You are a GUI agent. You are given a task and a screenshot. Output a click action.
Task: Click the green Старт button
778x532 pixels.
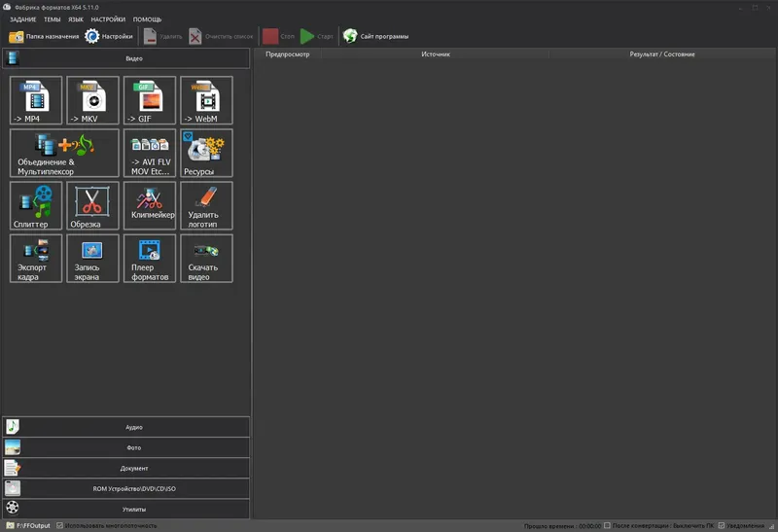pos(317,36)
